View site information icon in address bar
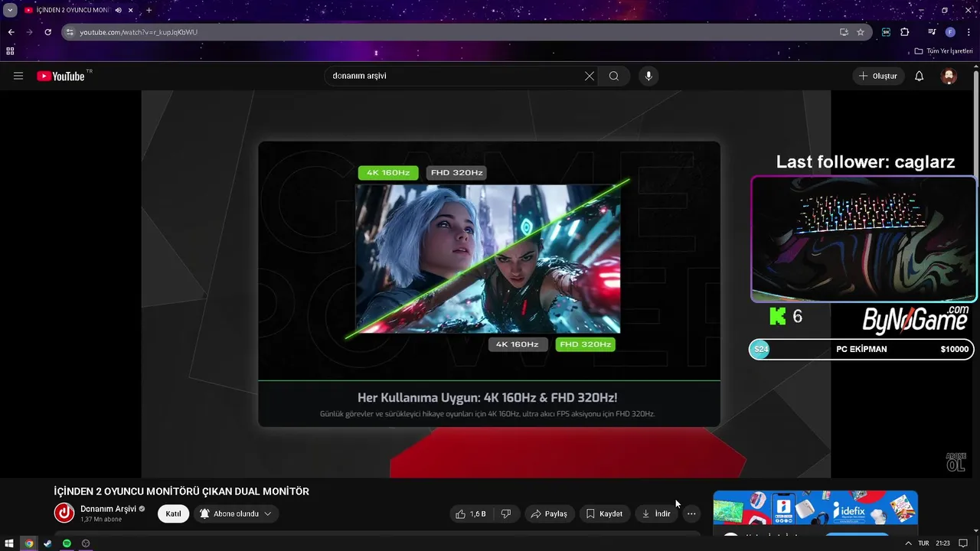Image resolution: width=980 pixels, height=551 pixels. [70, 32]
